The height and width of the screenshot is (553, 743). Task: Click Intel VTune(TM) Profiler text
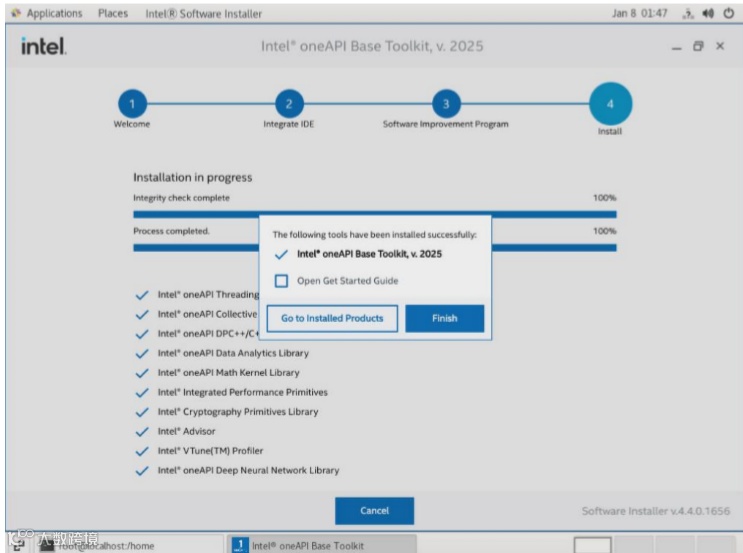(210, 451)
